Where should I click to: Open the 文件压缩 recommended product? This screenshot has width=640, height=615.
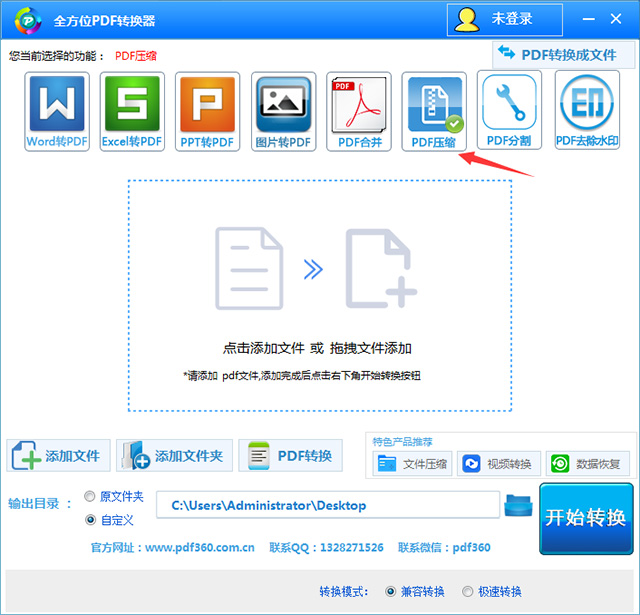coord(412,464)
